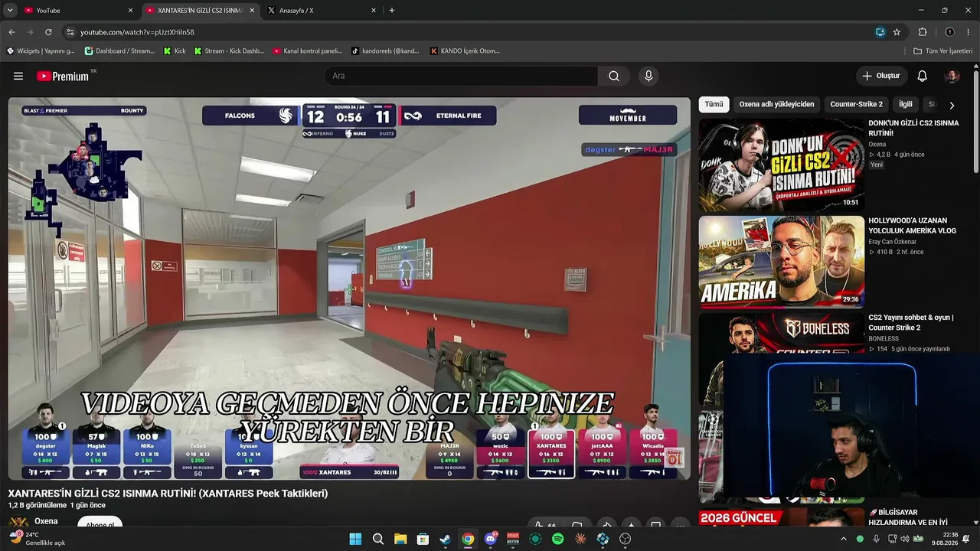
Task: Open the browser Extensions puzzle icon
Action: coord(923,32)
